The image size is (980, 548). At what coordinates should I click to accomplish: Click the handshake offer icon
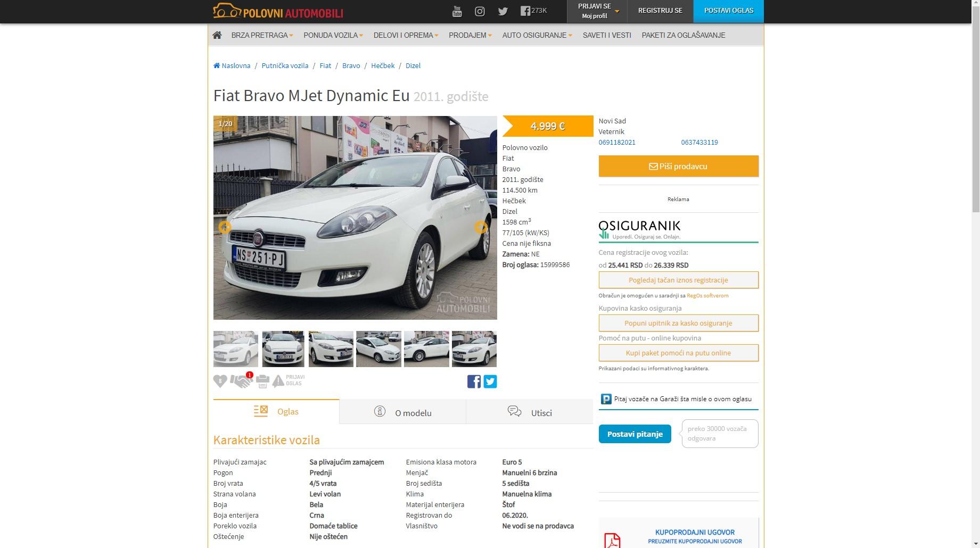(241, 381)
